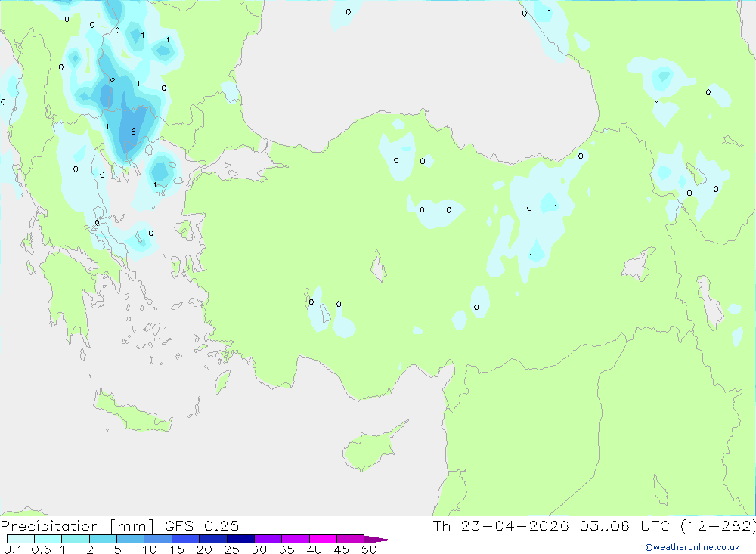
Task: Click the 0.5–1 mm legend swatch
Action: click(48, 539)
